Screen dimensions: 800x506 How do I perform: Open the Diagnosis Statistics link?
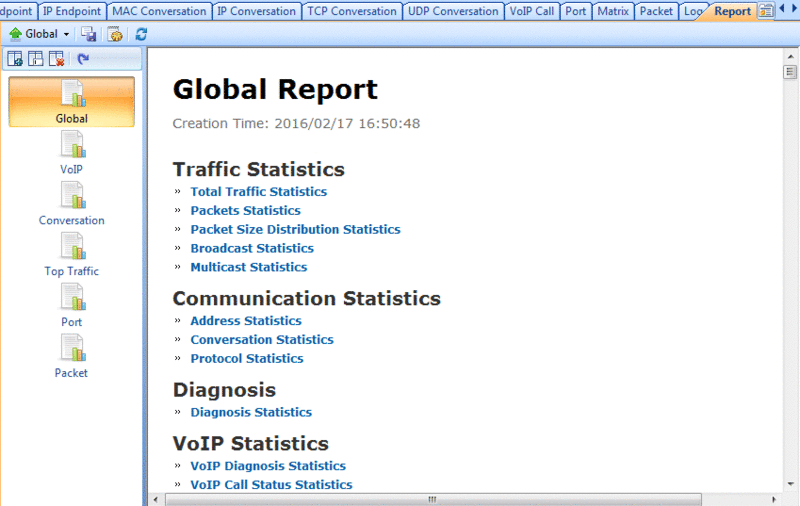click(251, 412)
